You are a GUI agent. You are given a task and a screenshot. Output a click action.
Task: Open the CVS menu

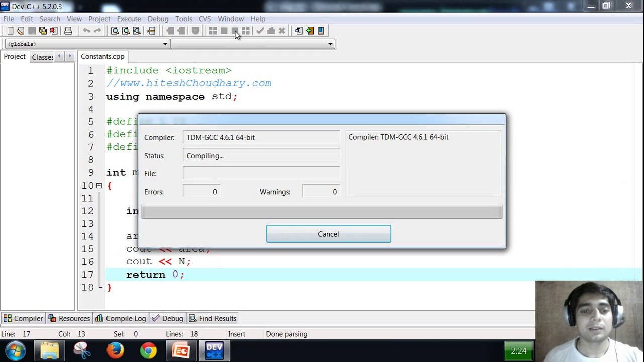[x=205, y=19]
